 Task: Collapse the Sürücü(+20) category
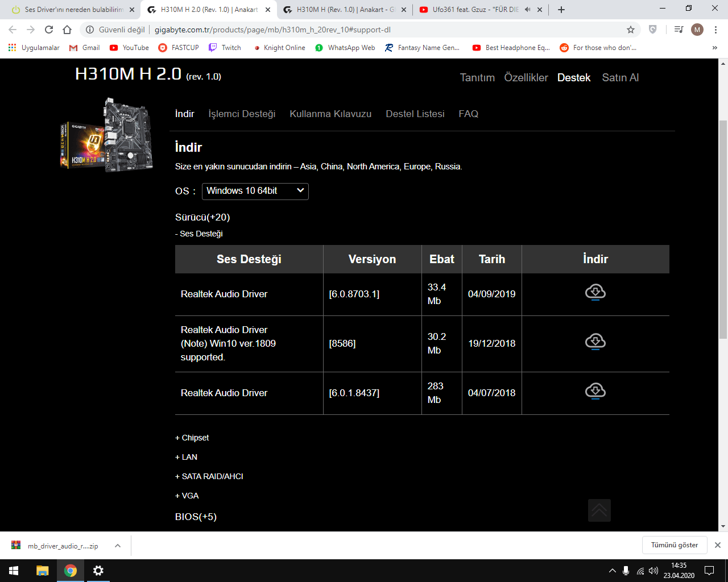click(x=202, y=217)
